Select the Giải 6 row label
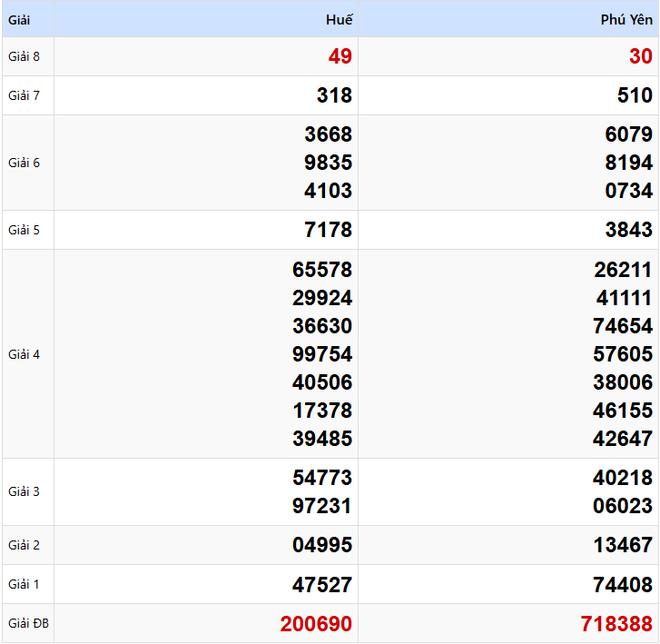 [24, 163]
